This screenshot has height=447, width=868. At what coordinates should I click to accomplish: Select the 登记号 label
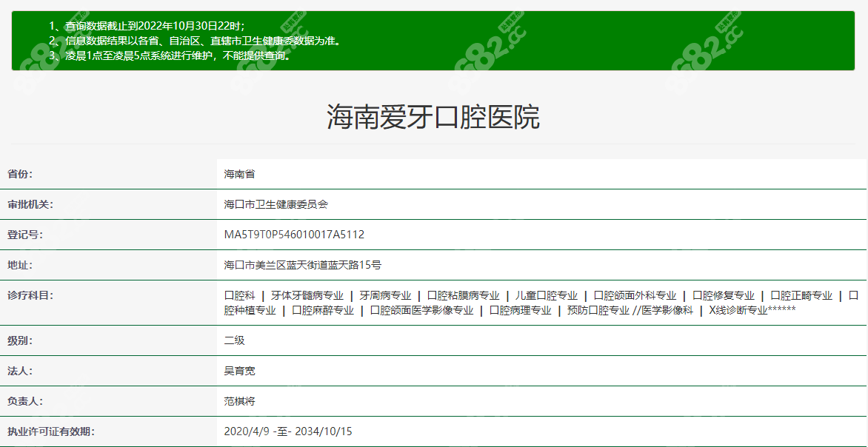[x=25, y=235]
